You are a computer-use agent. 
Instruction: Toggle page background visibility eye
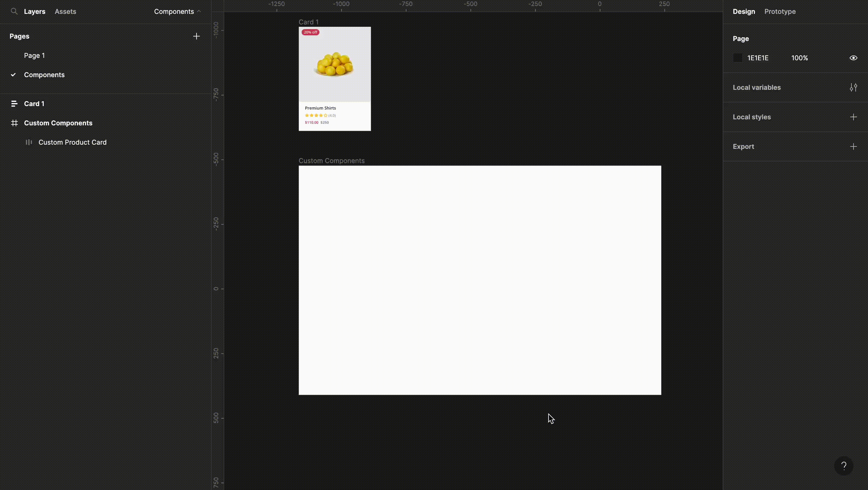[853, 58]
